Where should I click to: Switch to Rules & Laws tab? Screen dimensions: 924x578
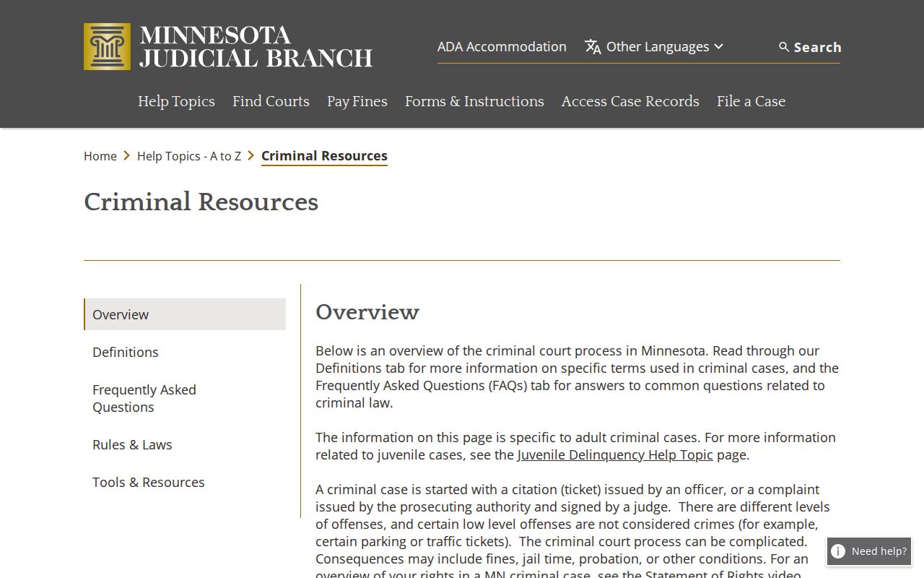[x=185, y=444]
